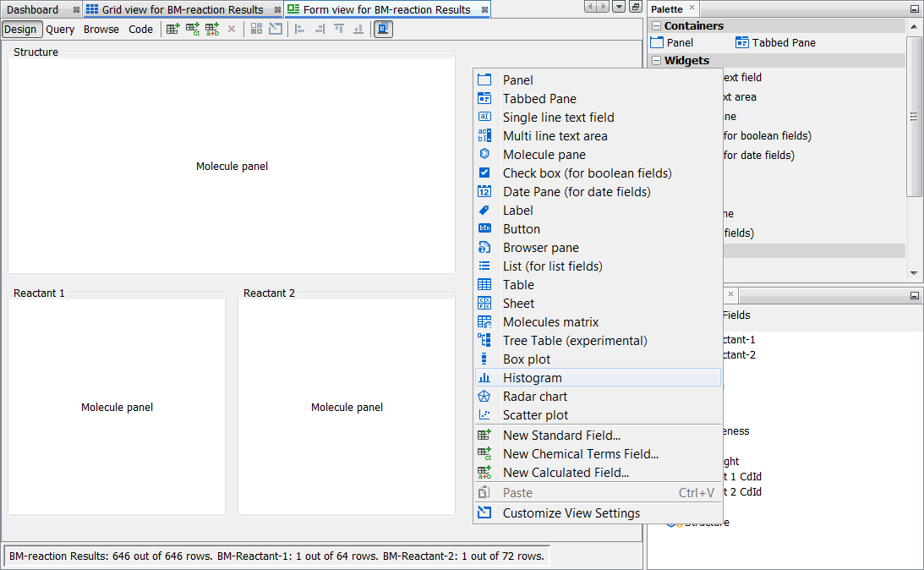
Task: Open Code mode
Action: [140, 29]
